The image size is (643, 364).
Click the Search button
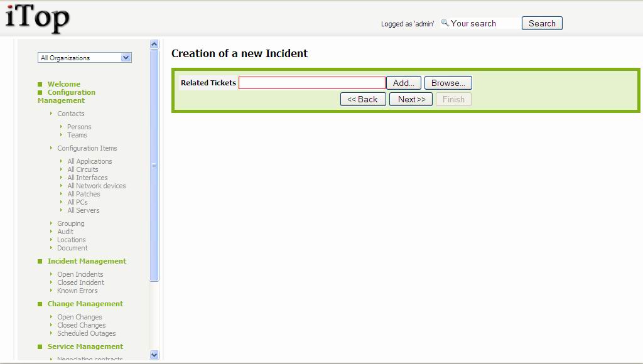click(x=542, y=23)
